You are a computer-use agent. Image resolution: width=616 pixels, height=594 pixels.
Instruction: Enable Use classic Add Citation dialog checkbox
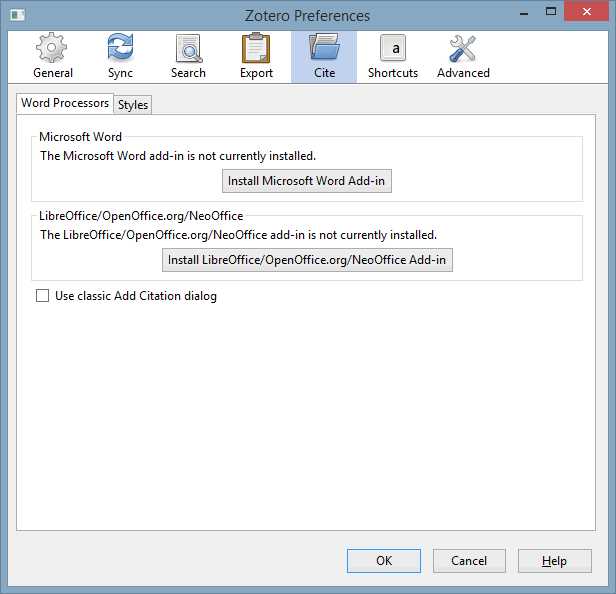[x=42, y=295]
